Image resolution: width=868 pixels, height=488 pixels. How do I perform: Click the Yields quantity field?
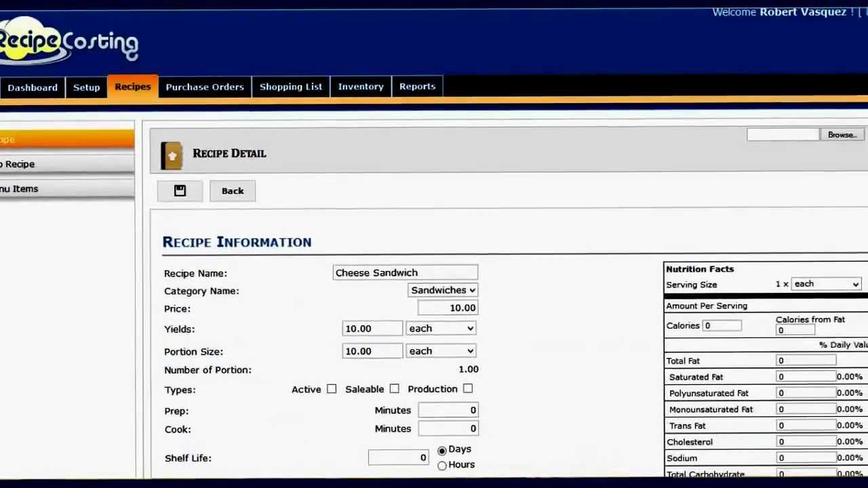click(x=372, y=329)
